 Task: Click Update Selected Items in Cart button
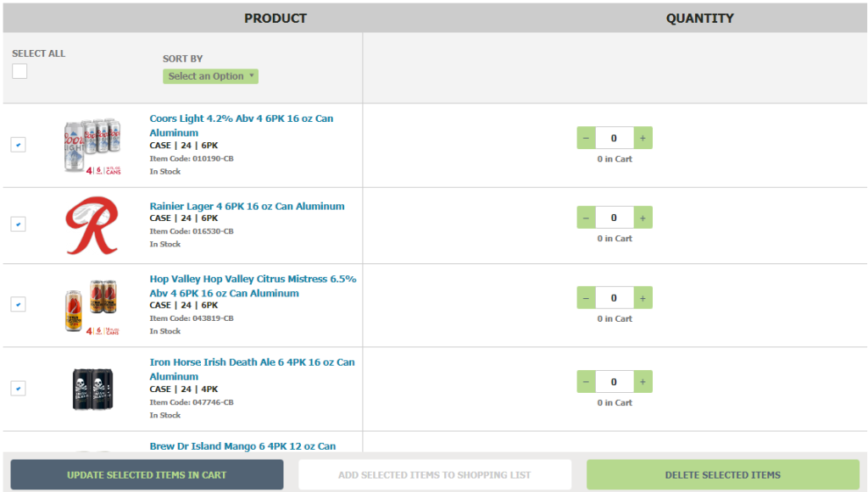pos(147,475)
